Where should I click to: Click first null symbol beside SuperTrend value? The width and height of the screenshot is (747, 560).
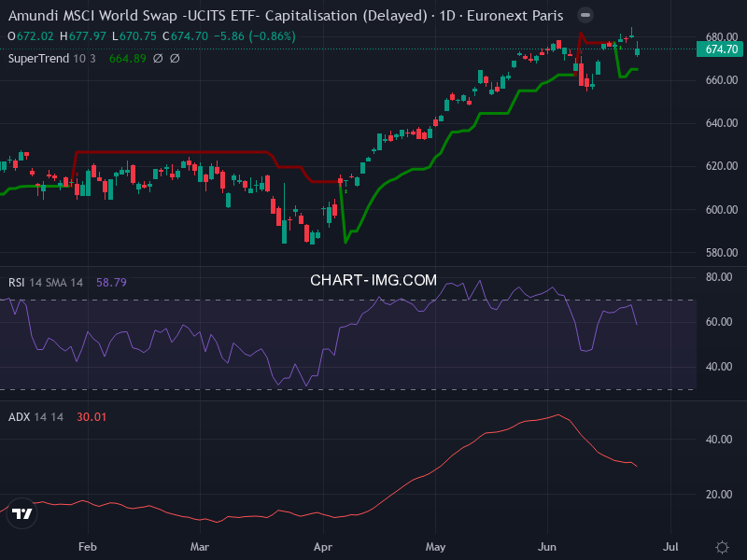(158, 59)
